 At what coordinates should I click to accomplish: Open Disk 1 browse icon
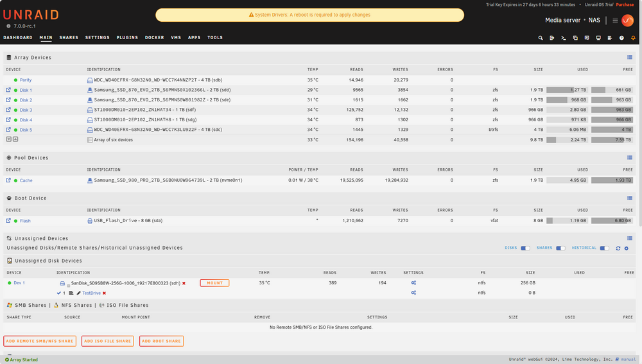[x=8, y=90]
